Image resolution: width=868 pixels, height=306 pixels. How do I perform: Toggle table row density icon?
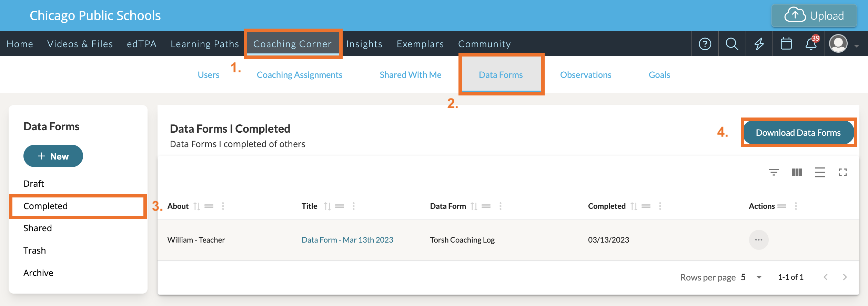click(820, 172)
